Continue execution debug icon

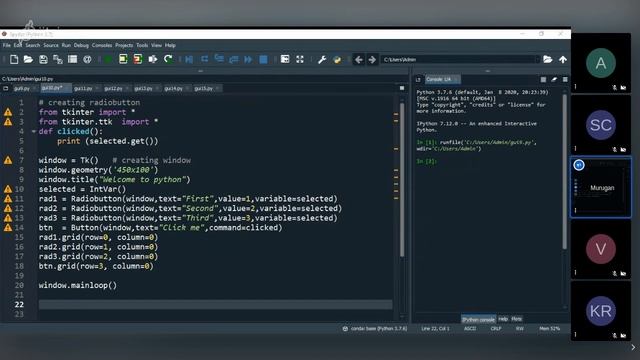tap(248, 60)
